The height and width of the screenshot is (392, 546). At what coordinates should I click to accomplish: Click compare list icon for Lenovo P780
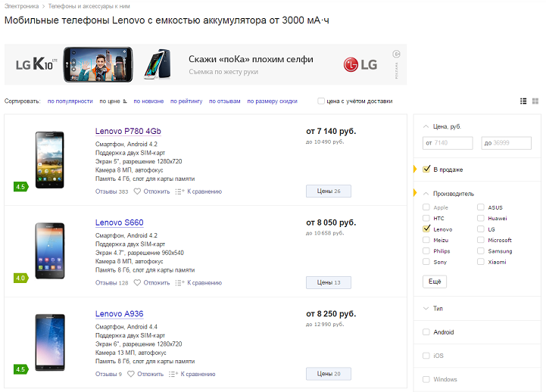179,191
